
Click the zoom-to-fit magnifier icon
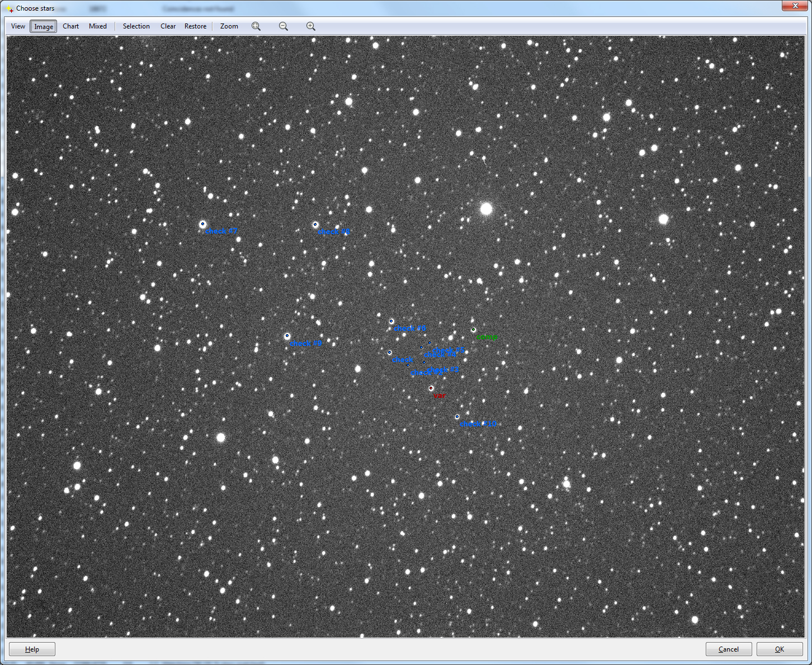point(256,26)
